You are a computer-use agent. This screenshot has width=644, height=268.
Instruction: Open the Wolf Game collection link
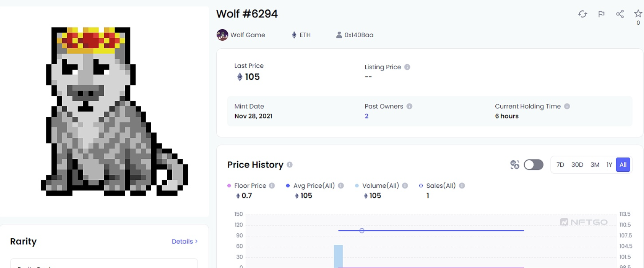pos(247,35)
